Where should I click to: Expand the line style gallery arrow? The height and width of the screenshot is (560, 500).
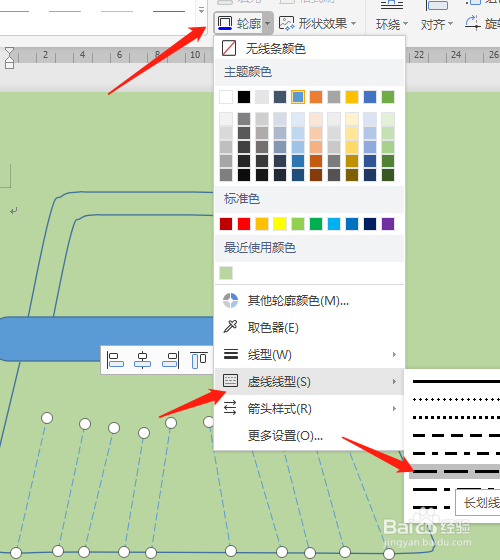click(201, 10)
